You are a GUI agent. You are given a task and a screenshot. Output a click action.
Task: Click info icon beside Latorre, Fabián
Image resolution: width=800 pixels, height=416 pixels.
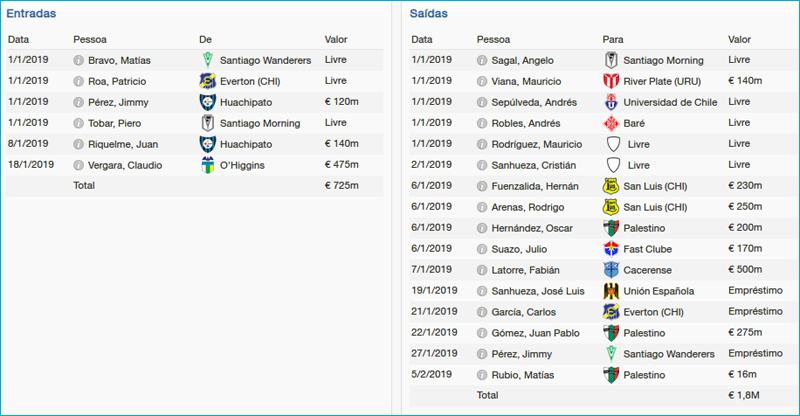coord(483,270)
